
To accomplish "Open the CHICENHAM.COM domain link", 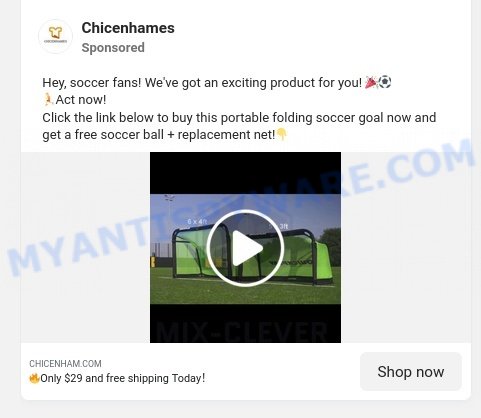I will (65, 364).
